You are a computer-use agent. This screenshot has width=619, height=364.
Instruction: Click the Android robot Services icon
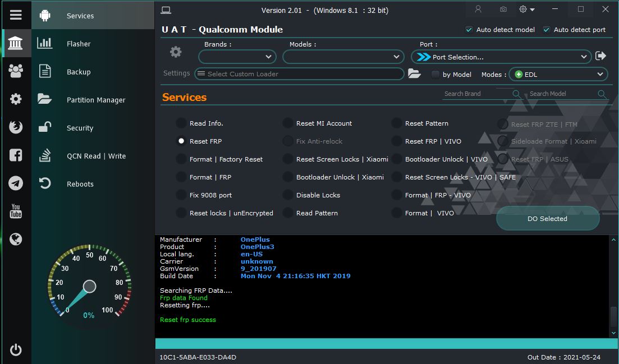point(45,15)
